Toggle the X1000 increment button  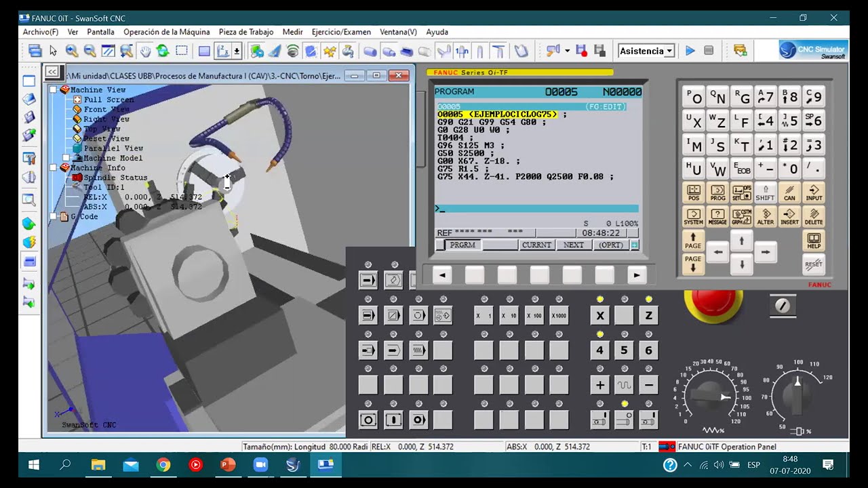[x=559, y=315]
